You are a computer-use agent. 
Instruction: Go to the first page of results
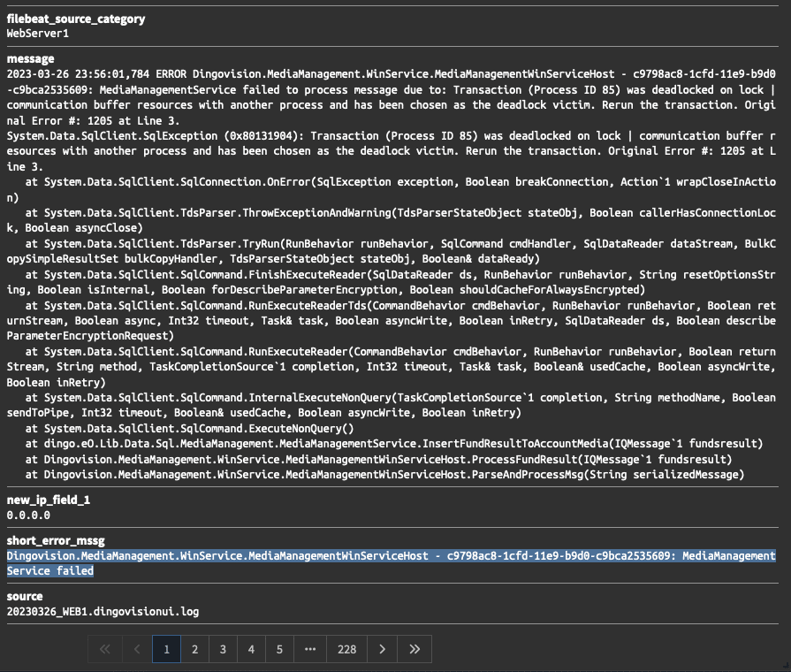pos(104,649)
